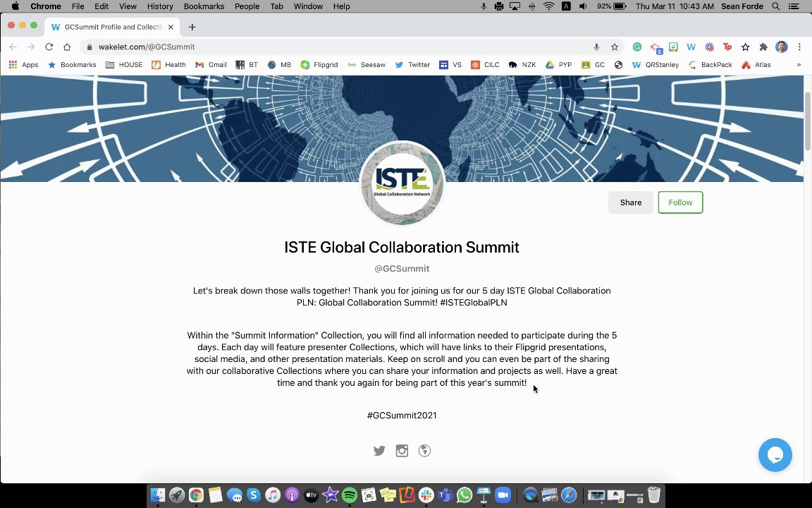Screen dimensions: 812x508
Task: Open the Apps bookmarks shortcut
Action: point(23,65)
